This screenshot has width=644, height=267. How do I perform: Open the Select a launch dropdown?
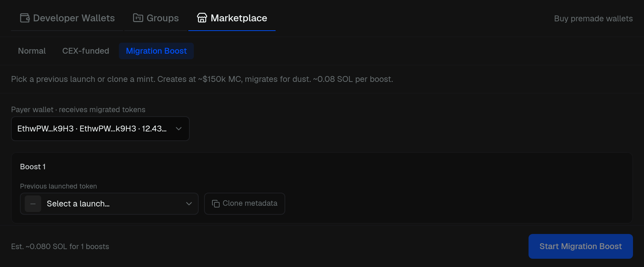109,204
